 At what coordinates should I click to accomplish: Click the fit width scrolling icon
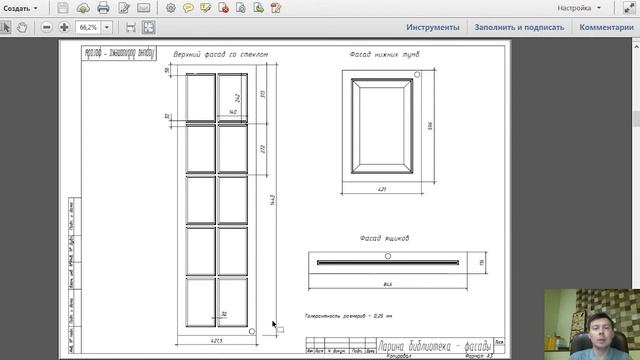[131, 27]
